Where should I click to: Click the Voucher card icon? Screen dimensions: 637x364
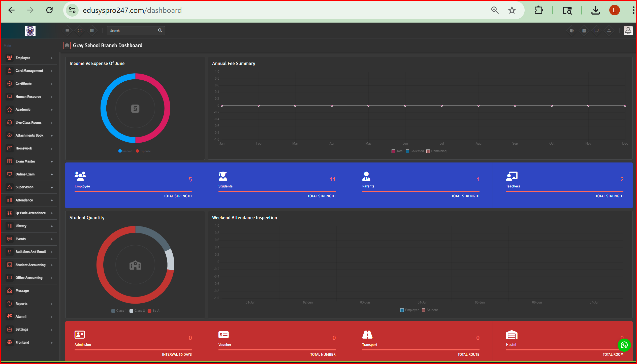224,335
